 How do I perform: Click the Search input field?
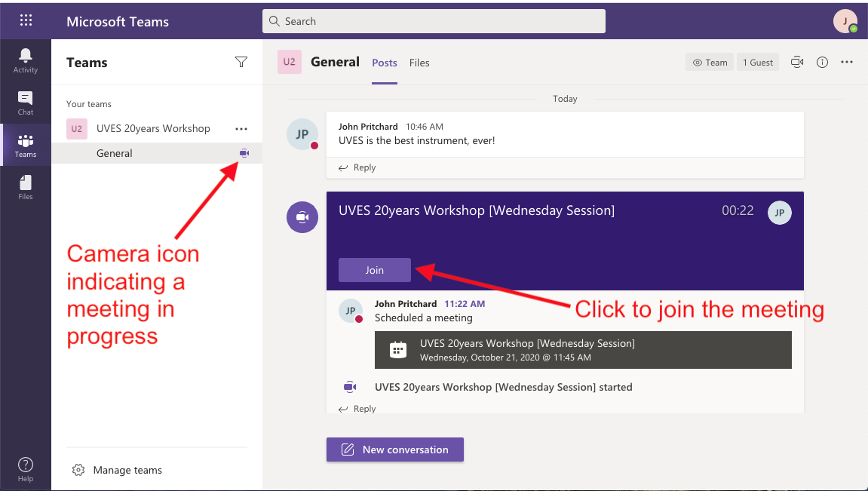(x=434, y=21)
